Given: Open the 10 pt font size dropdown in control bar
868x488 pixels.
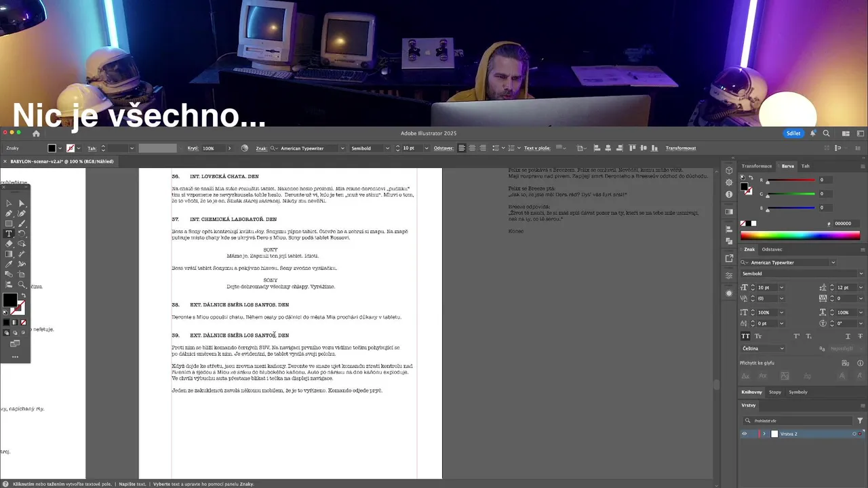Looking at the screenshot, I should [x=426, y=148].
